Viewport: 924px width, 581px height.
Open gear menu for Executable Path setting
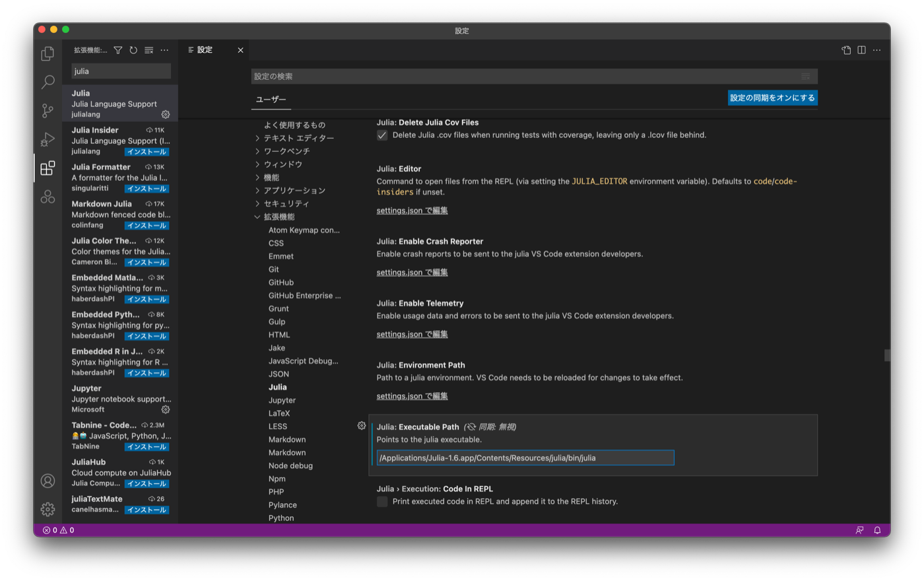point(362,426)
